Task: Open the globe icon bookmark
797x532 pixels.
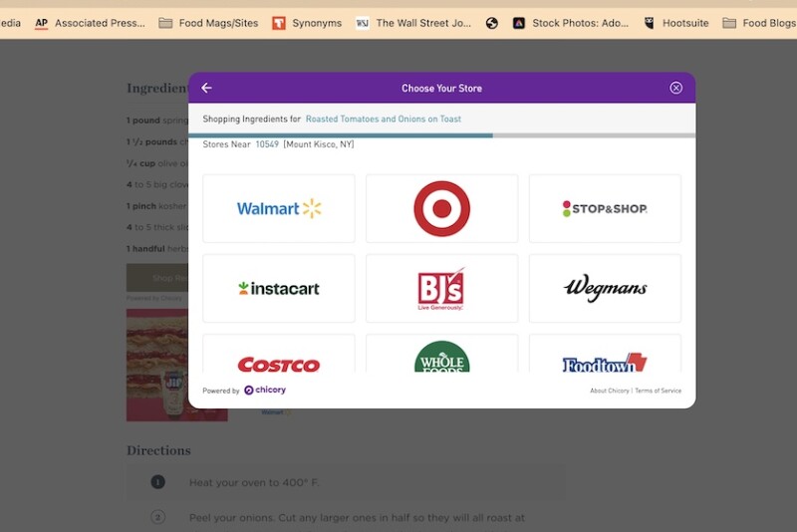Action: pos(491,23)
